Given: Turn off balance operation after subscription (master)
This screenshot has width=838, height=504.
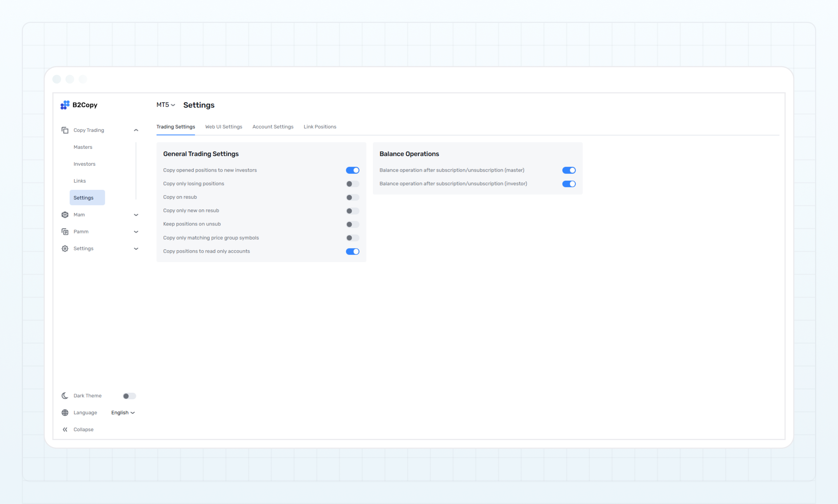Looking at the screenshot, I should pyautogui.click(x=568, y=170).
